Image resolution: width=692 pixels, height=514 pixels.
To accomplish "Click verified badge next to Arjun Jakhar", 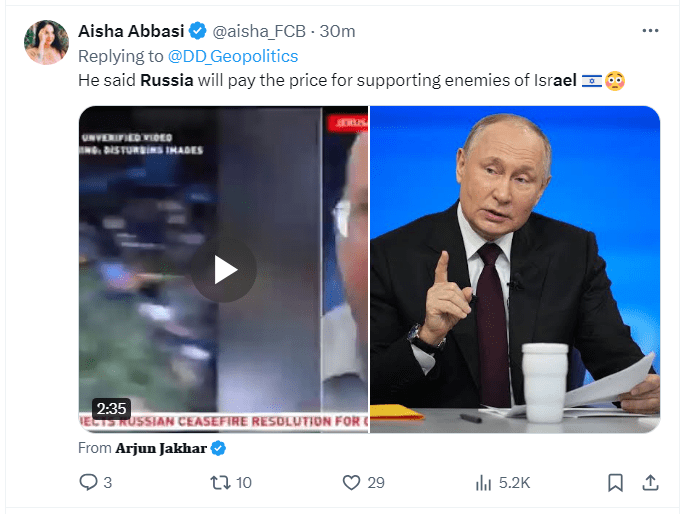I will (219, 448).
